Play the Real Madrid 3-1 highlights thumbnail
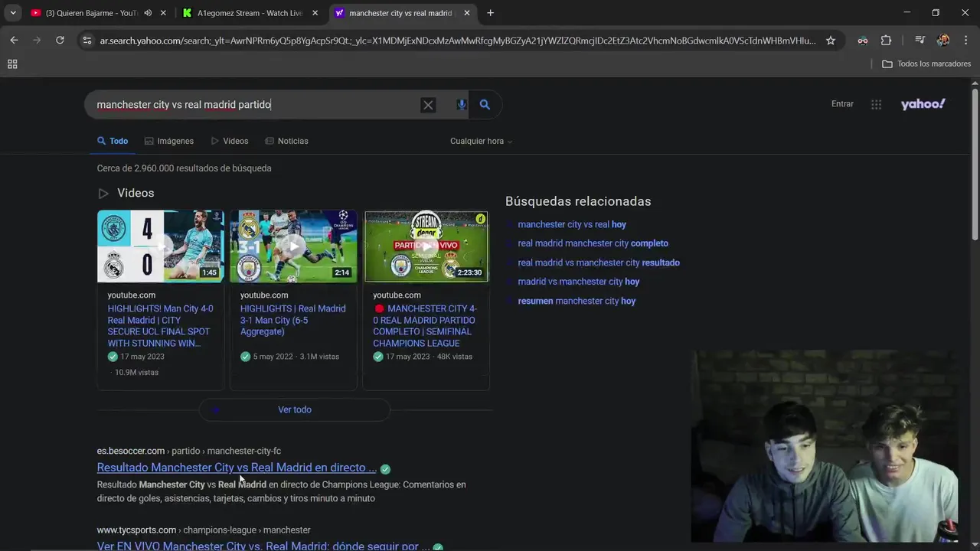Image resolution: width=980 pixels, height=551 pixels. click(293, 246)
